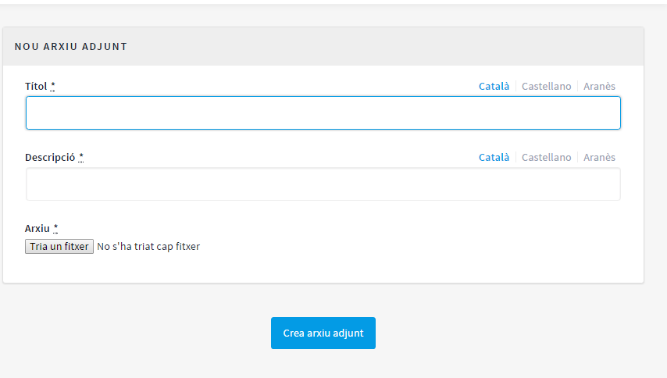Click the 'No s'ha triat cap fitxer' text

click(x=148, y=247)
